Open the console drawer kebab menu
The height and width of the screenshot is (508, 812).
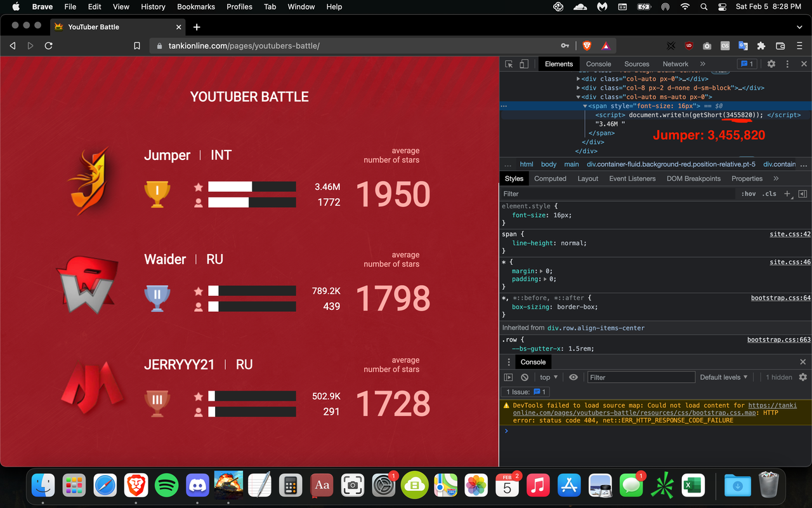(x=508, y=362)
